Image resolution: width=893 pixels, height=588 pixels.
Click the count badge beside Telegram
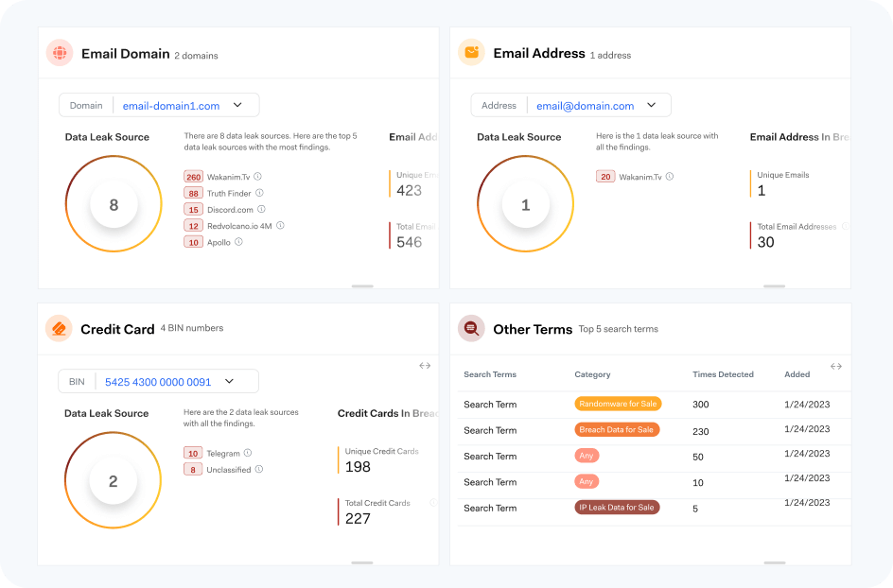pos(193,454)
